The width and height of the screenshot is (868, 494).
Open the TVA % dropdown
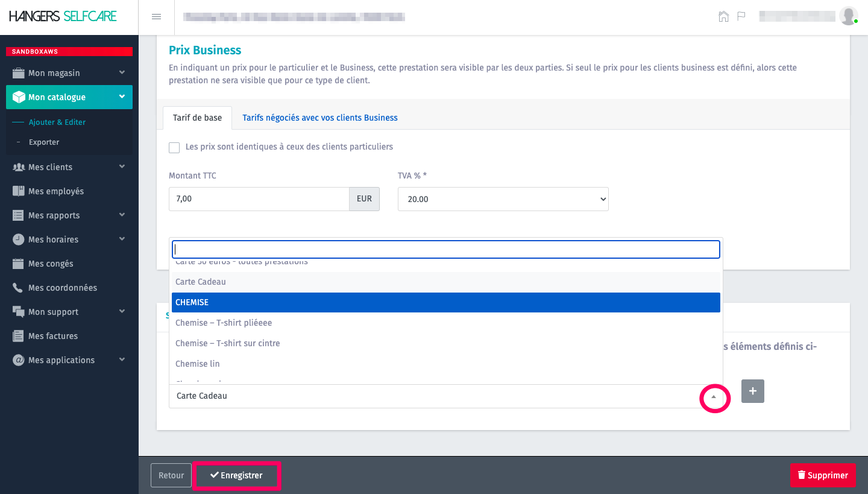(503, 199)
